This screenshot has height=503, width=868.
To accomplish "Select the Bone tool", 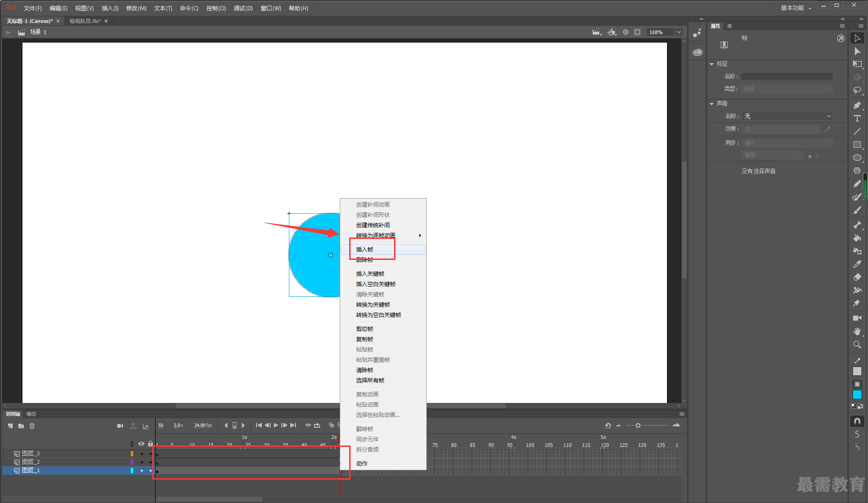I will [857, 225].
